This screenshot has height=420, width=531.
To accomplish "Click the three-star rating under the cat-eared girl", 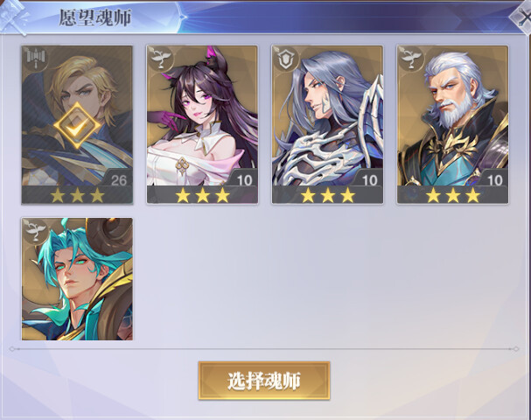I will (x=202, y=195).
